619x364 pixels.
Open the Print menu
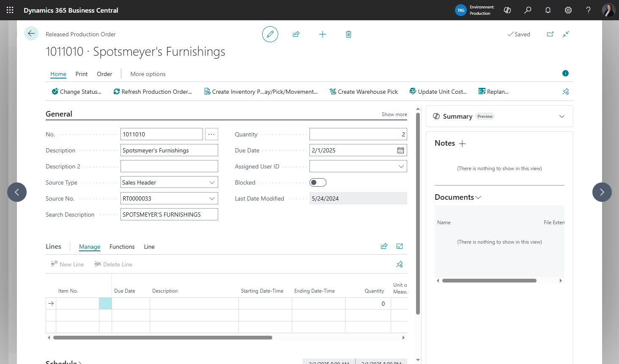(82, 74)
